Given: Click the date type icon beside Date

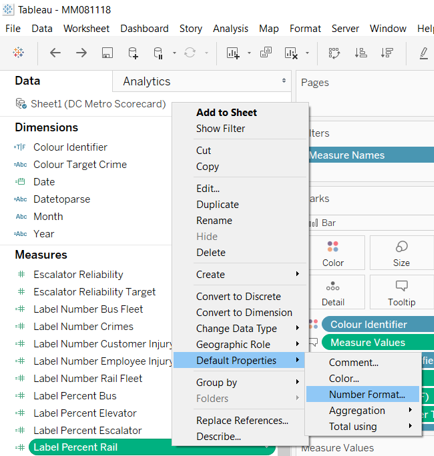Looking at the screenshot, I should pyautogui.click(x=20, y=182).
